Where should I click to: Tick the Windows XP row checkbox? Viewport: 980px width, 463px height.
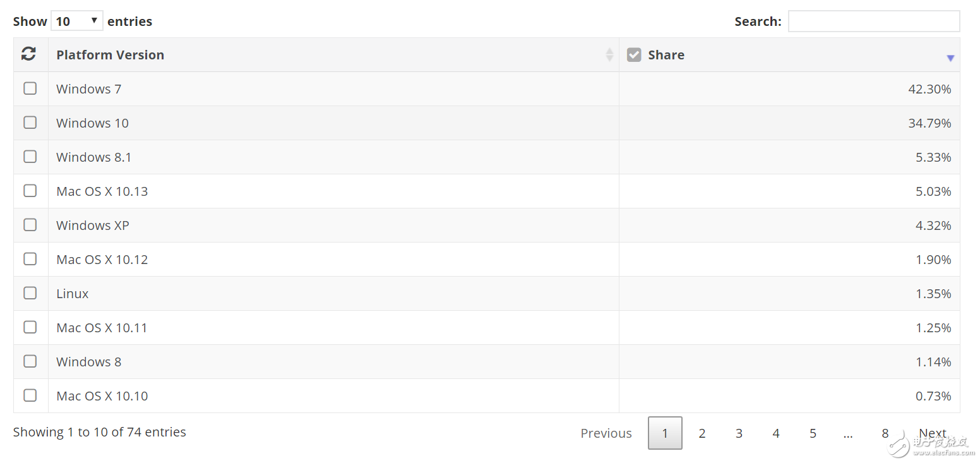[30, 225]
